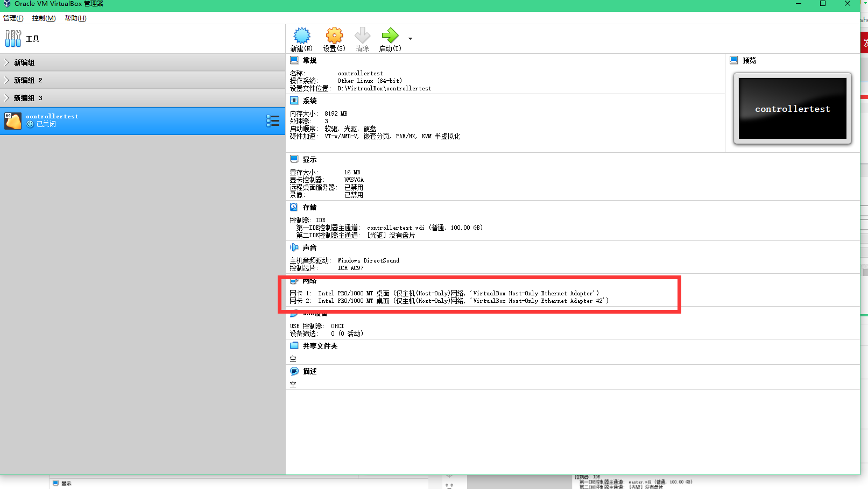Open the 控制(M) menu
The width and height of the screenshot is (868, 489).
point(44,18)
